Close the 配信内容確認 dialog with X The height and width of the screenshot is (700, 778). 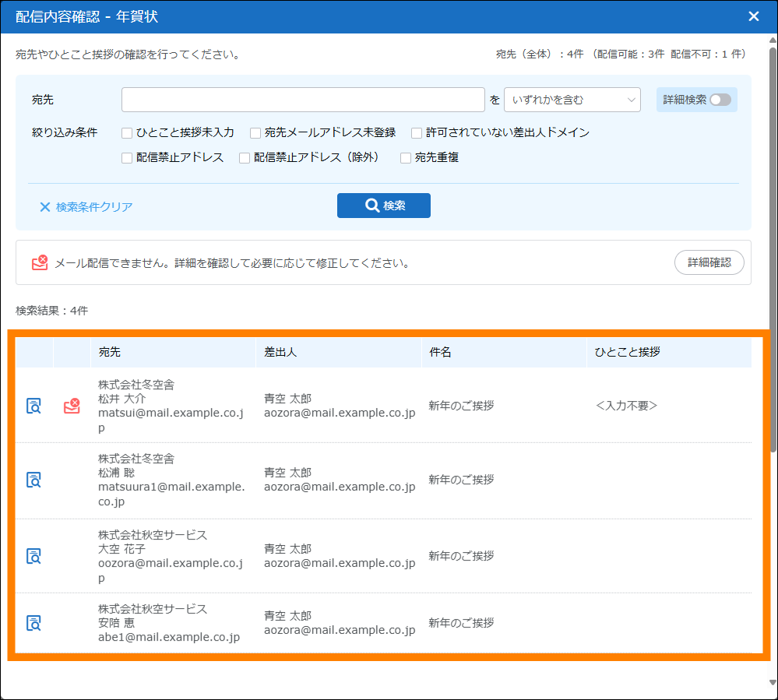point(753,16)
